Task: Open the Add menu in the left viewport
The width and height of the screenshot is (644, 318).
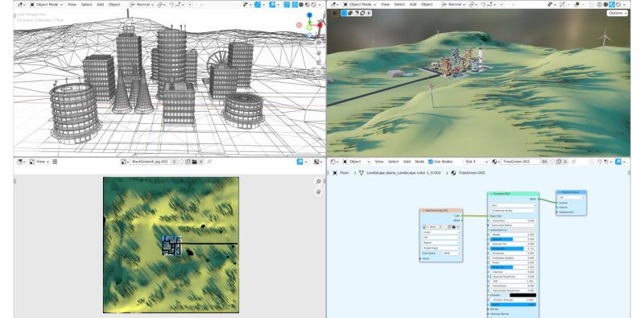Action: point(100,5)
